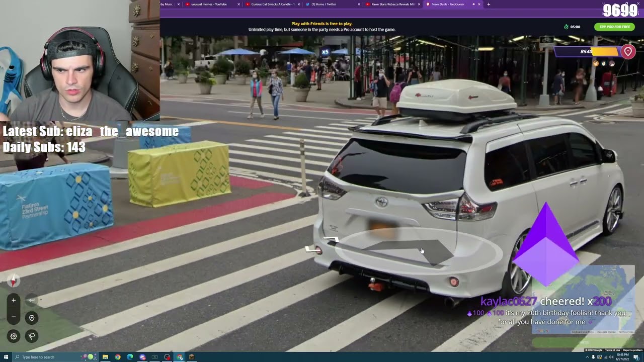Screen dimensions: 644x362
Task: Click the x5 multiplier badge
Action: (x=325, y=51)
